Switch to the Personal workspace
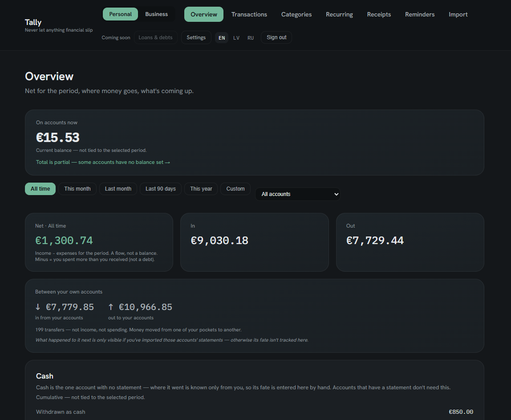Image resolution: width=511 pixels, height=420 pixels. (x=120, y=14)
